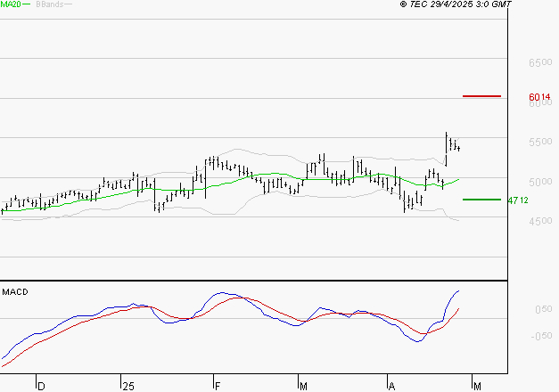Click the green 4712 support line

pos(482,200)
